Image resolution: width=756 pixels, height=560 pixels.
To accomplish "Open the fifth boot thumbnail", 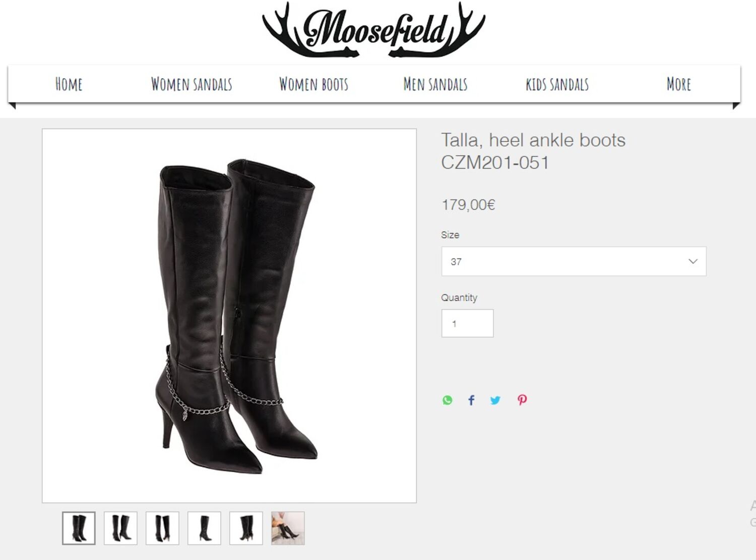I will pos(246,528).
